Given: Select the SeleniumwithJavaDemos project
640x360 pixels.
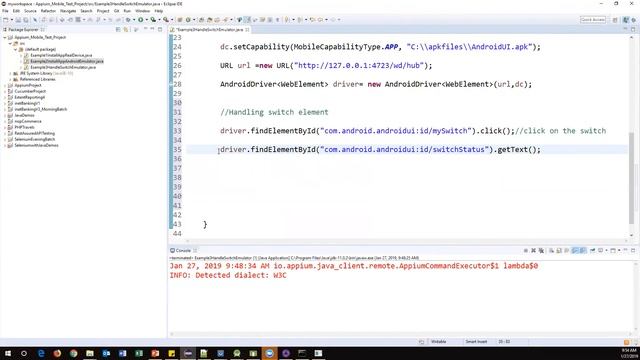Looking at the screenshot, I should point(36,145).
